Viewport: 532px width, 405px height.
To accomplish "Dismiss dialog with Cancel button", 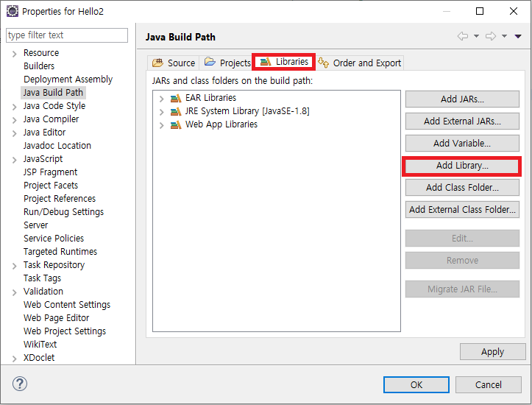I will pos(489,384).
